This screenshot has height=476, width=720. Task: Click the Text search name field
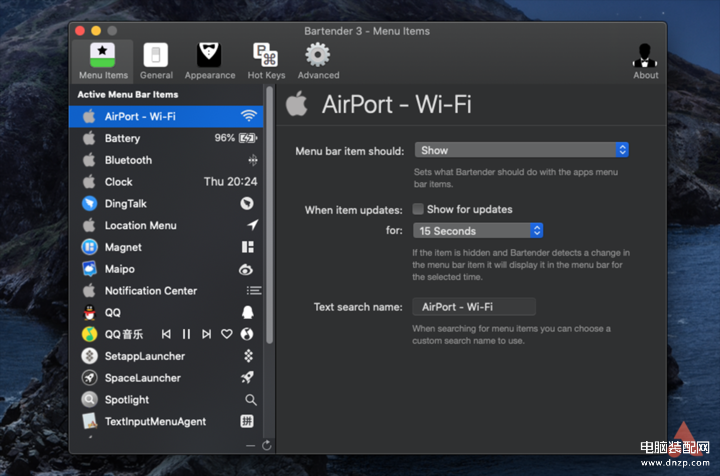pos(474,307)
